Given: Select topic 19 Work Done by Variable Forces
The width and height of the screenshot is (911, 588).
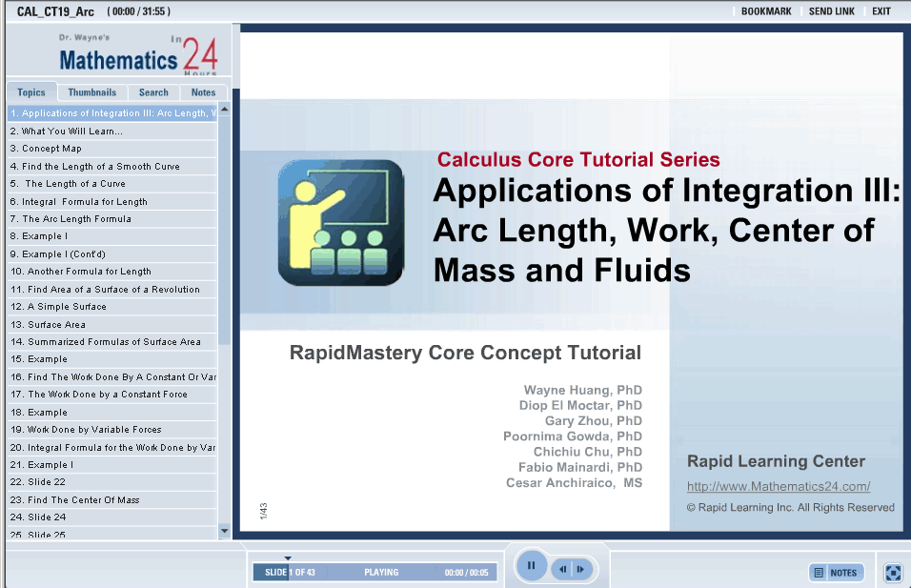Looking at the screenshot, I should point(112,430).
